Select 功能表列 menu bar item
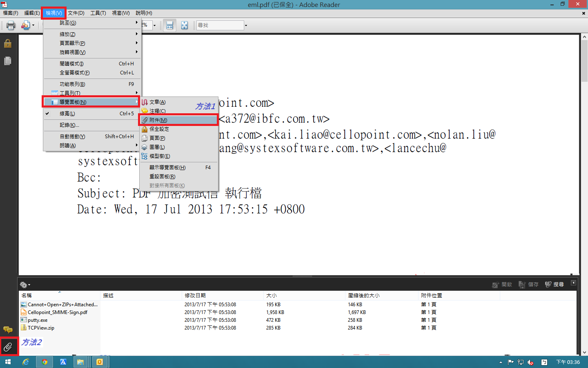Image resolution: width=588 pixels, height=368 pixels. tap(92, 84)
